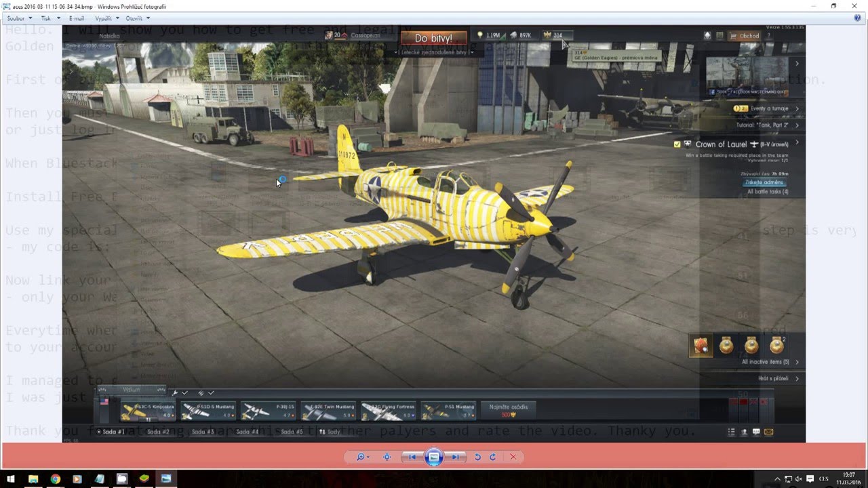
Task: Select the third gold medal booster
Action: (x=751, y=346)
